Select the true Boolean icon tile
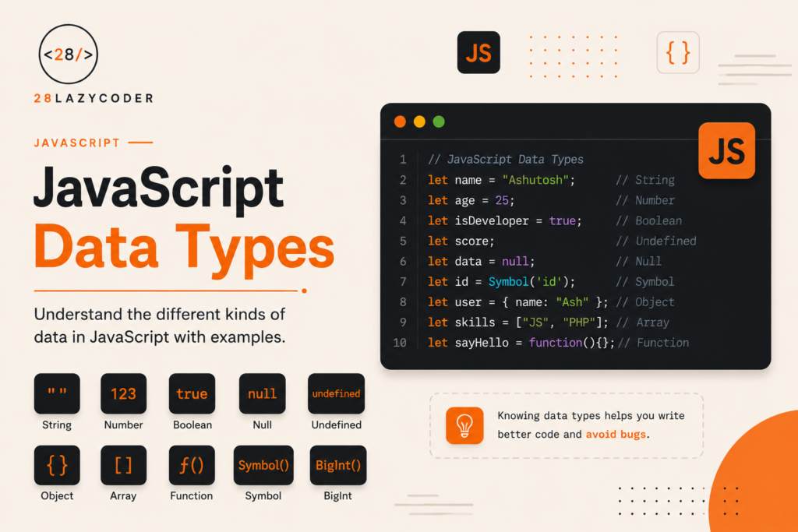798x532 pixels. 192,393
